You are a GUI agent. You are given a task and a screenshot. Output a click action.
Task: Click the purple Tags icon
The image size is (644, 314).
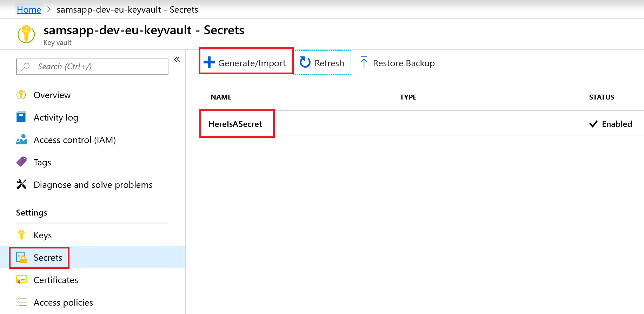[x=21, y=162]
